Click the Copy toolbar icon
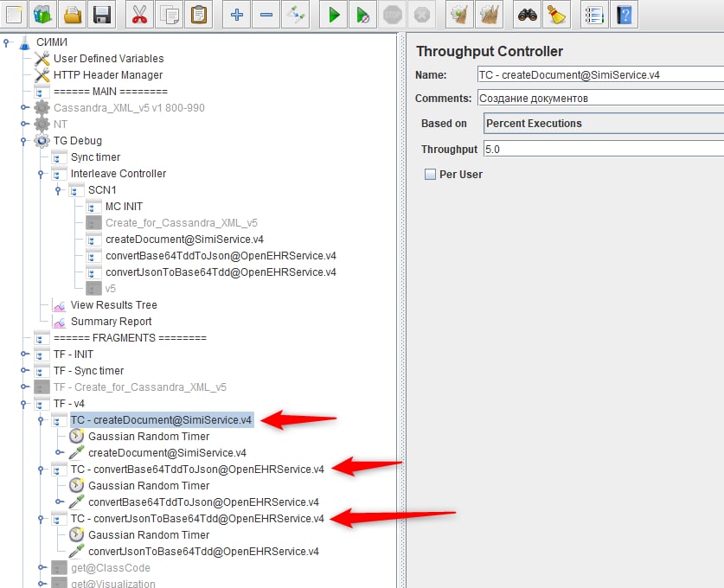The width and height of the screenshot is (724, 588). (x=169, y=15)
